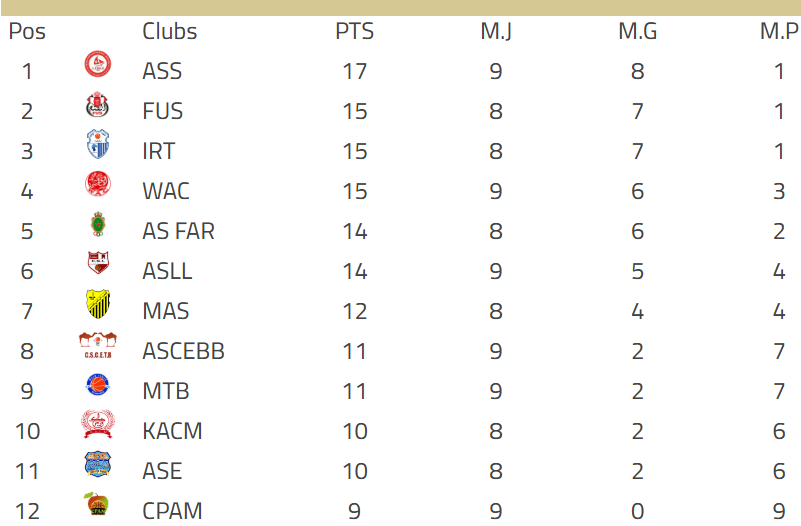Click the ASCEBB club logo

[x=98, y=346]
